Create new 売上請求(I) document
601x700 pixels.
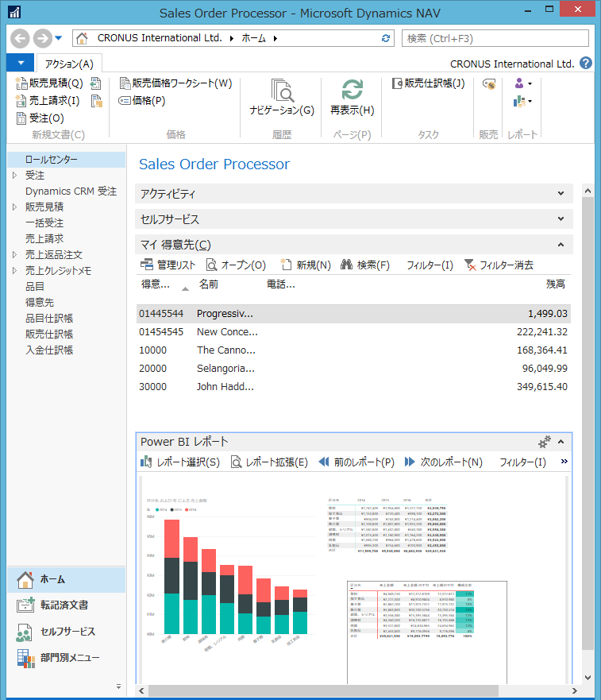pyautogui.click(x=48, y=101)
